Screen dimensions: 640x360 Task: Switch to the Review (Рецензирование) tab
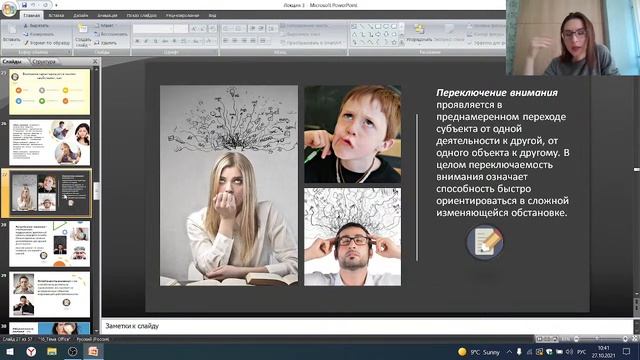pyautogui.click(x=182, y=16)
